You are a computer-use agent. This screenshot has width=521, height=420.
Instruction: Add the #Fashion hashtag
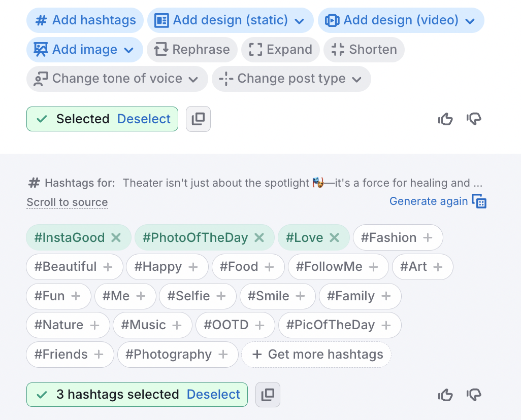(x=398, y=237)
